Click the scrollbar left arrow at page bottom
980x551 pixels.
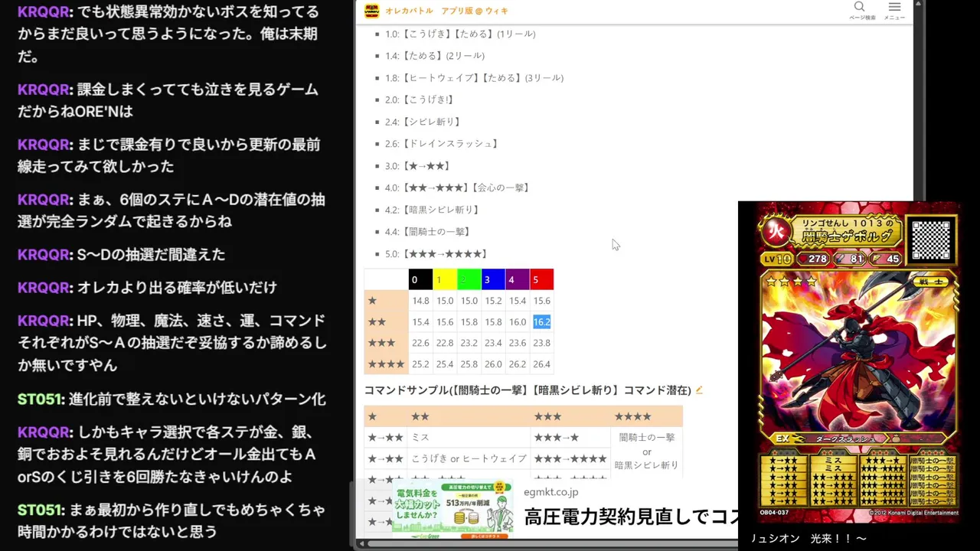tap(361, 543)
